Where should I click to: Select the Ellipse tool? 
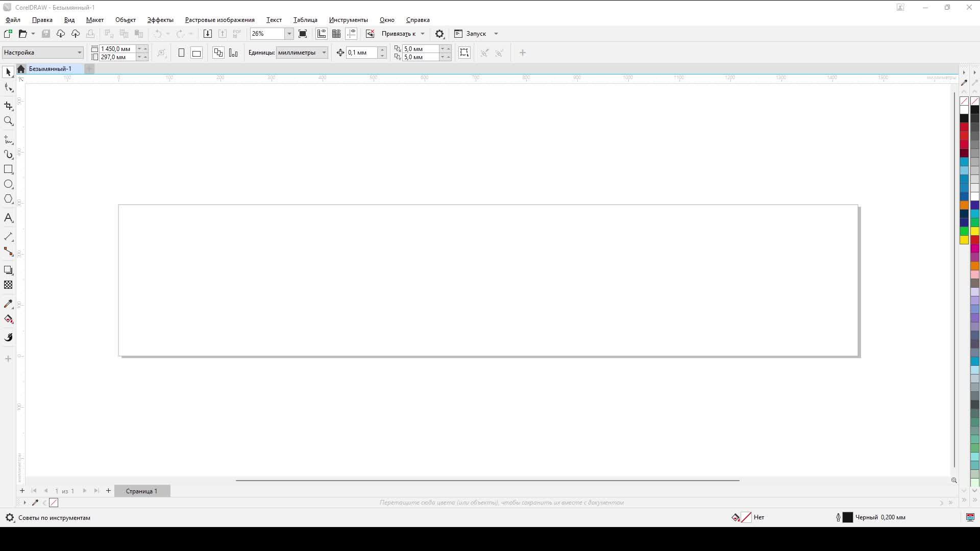(8, 184)
